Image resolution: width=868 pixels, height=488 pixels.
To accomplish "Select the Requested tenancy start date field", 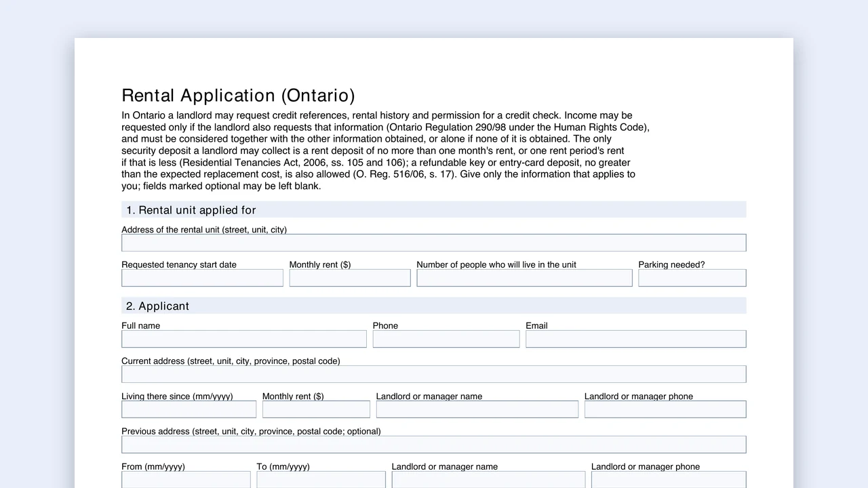I will point(202,278).
